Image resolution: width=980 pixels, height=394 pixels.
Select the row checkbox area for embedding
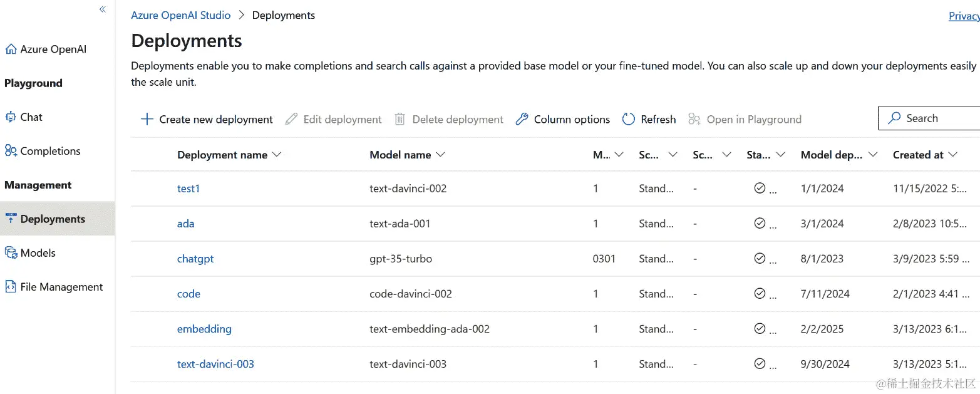(153, 329)
